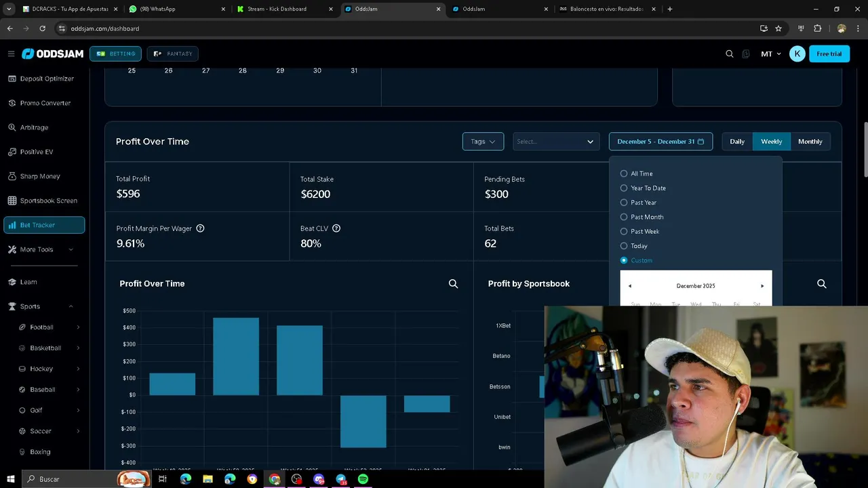Click the Free trial button
This screenshot has width=868, height=488.
829,54
